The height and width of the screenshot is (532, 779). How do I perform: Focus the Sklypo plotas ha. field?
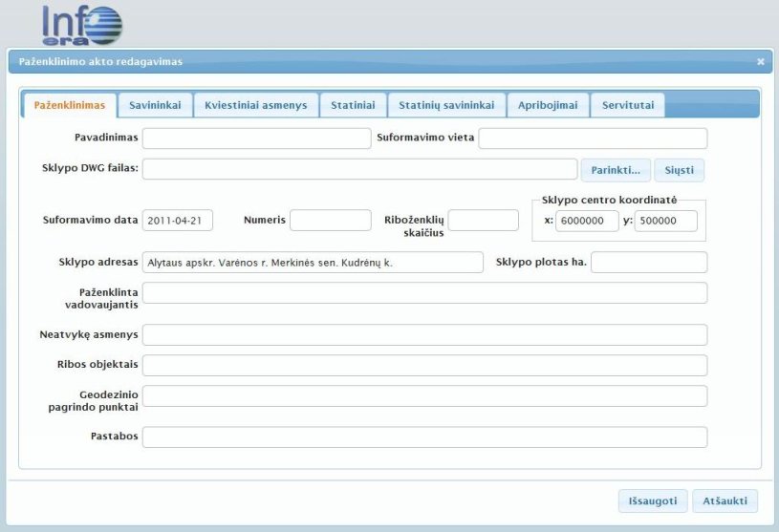649,263
